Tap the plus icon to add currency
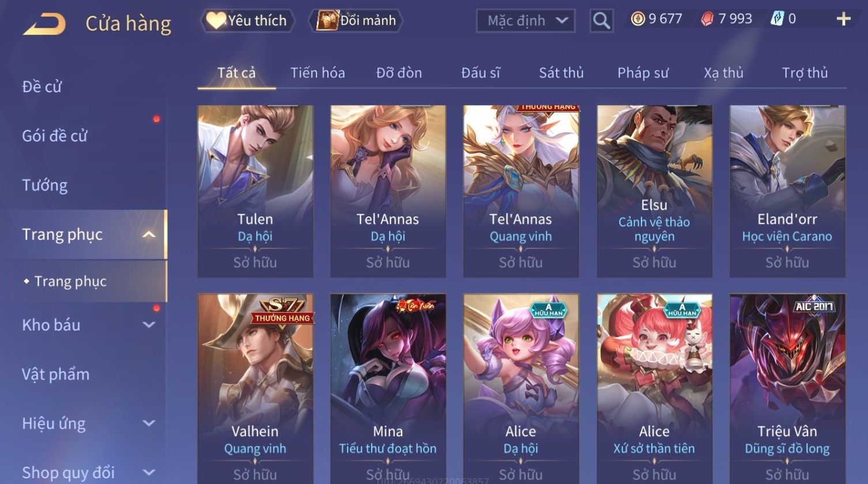 tap(843, 20)
